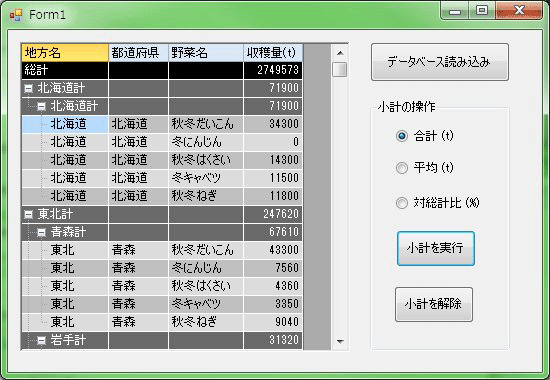Select the value 9040 cell
The height and width of the screenshot is (380, 550).
[x=273, y=322]
